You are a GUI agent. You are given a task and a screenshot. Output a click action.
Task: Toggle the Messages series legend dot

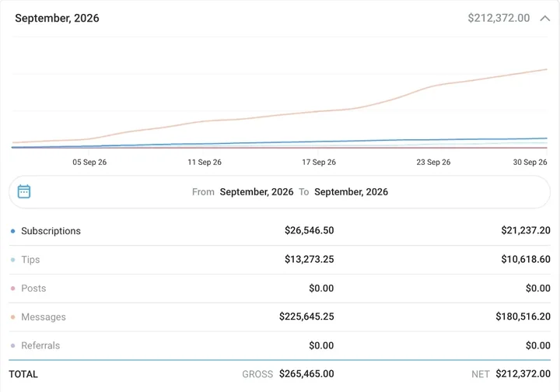click(13, 317)
